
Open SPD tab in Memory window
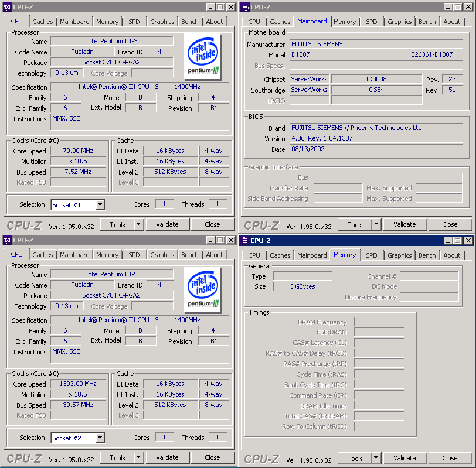pyautogui.click(x=372, y=255)
